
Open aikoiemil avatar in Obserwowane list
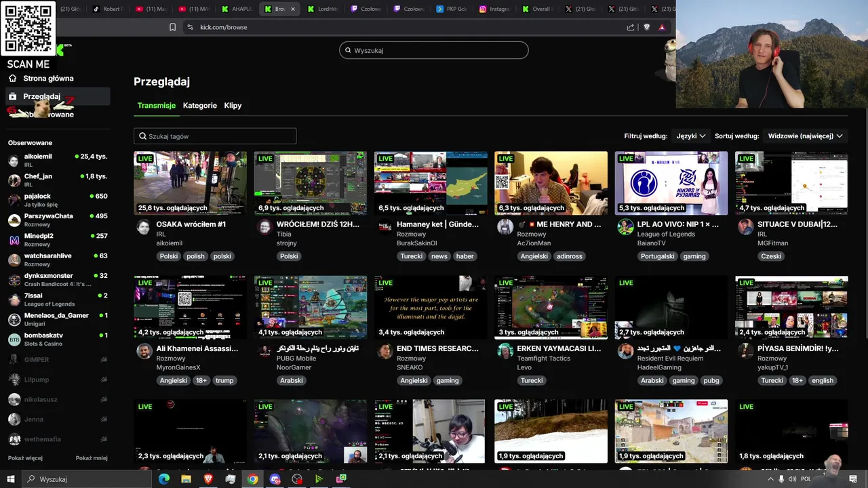14,161
